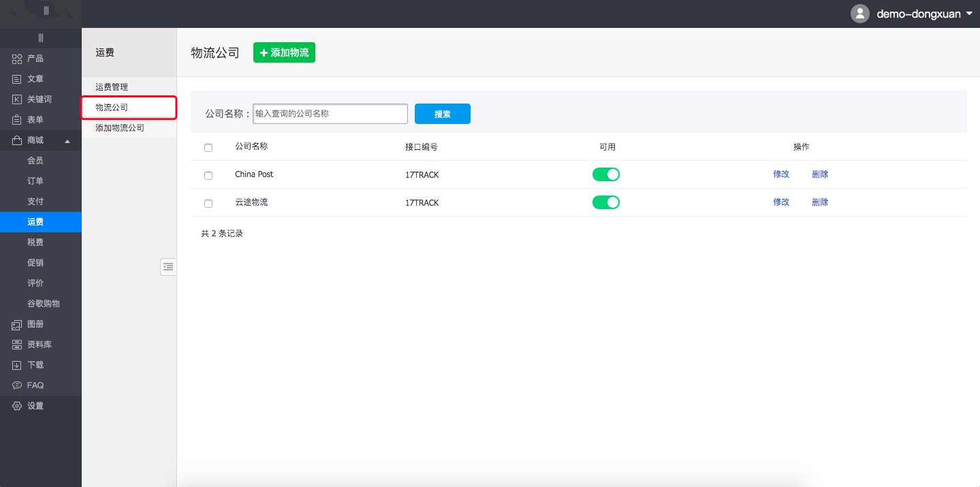Open 添加物流公司 submenu item
980x487 pixels.
coord(120,128)
